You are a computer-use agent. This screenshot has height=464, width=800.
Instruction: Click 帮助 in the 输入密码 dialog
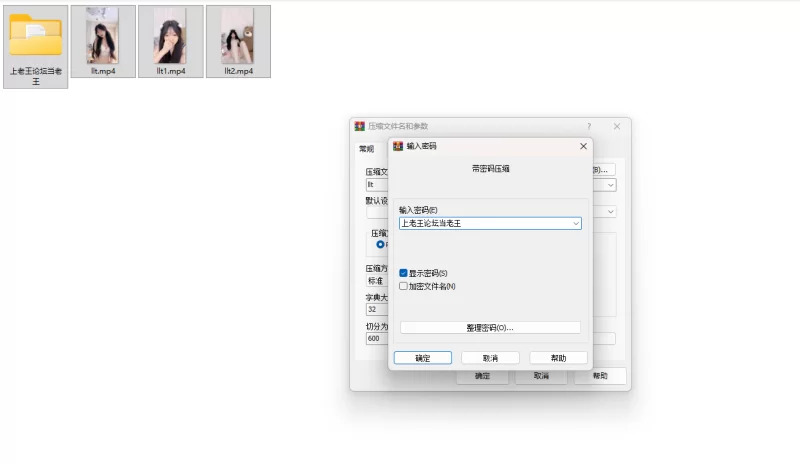pyautogui.click(x=558, y=358)
